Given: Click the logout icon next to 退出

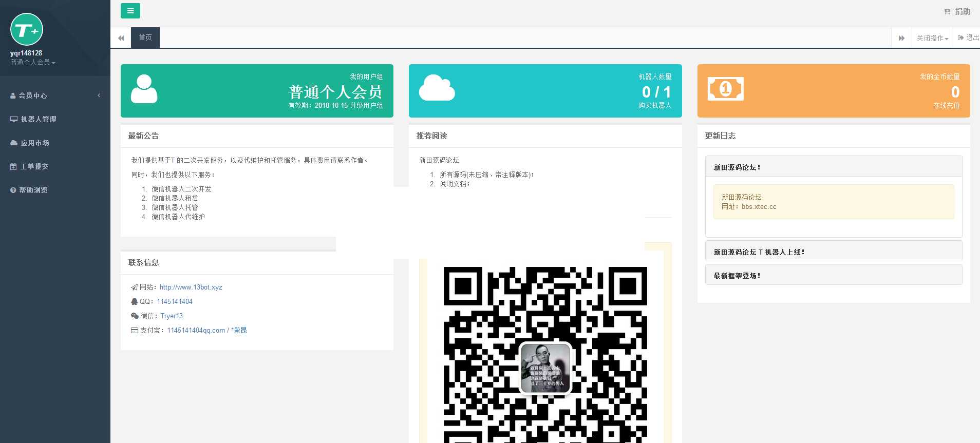Looking at the screenshot, I should (x=960, y=38).
